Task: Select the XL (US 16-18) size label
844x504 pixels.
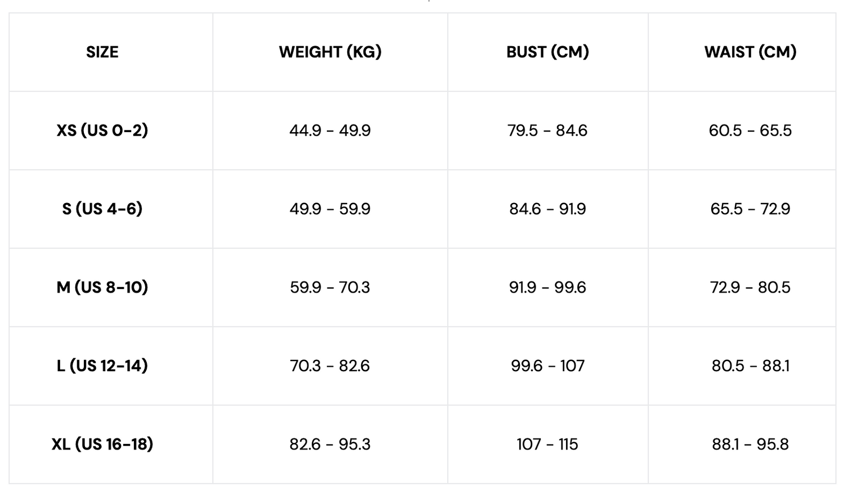Action: coord(102,444)
